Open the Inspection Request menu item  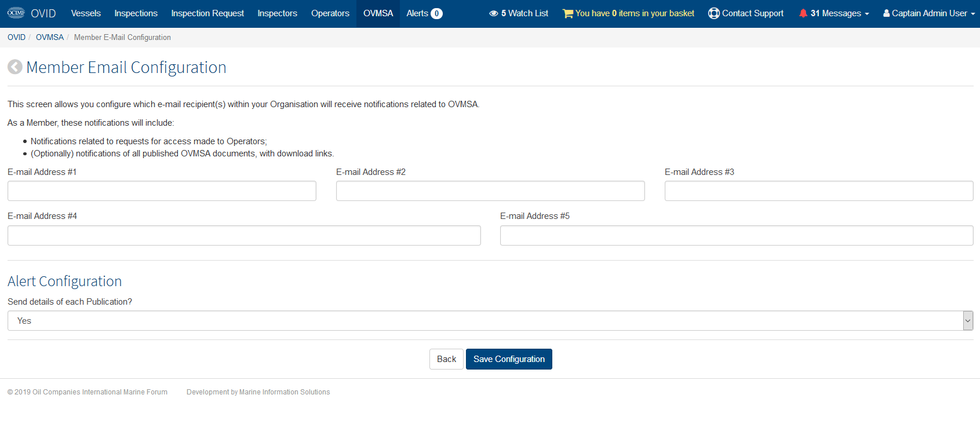click(207, 13)
